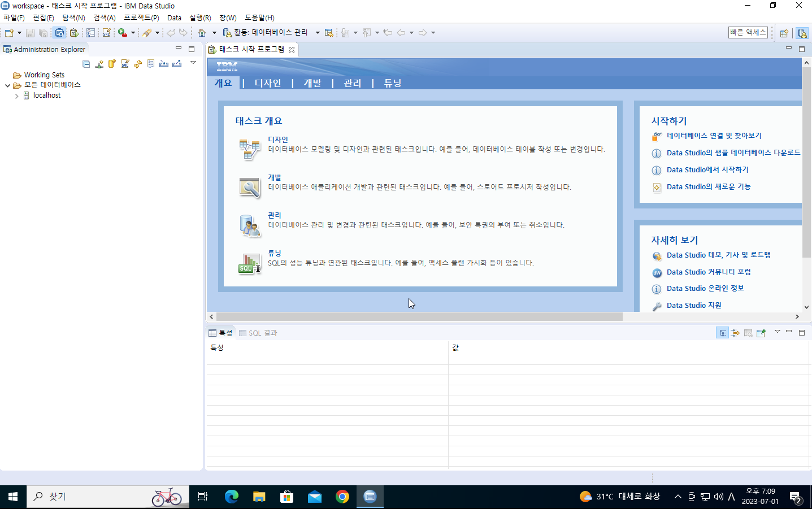Open Microsoft Edge from the taskbar
The width and height of the screenshot is (812, 509).
[232, 497]
